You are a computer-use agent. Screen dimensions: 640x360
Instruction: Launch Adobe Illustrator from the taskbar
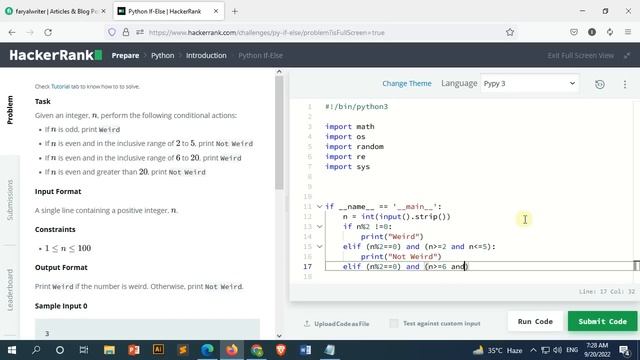click(158, 350)
